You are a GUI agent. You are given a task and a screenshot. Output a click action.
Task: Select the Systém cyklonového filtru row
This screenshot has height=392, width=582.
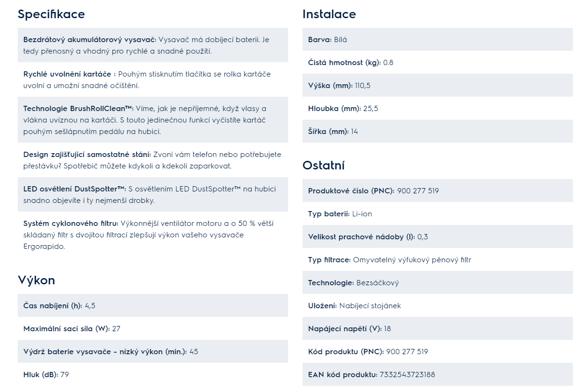click(x=153, y=235)
